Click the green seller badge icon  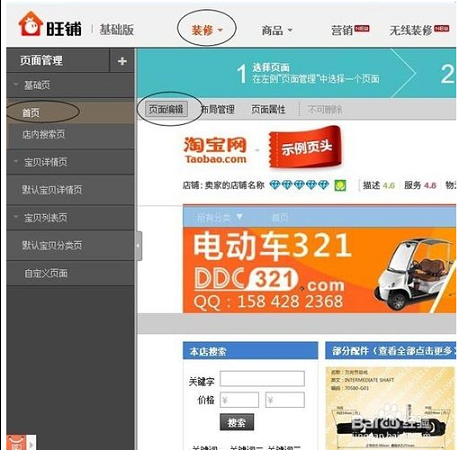[x=340, y=185]
